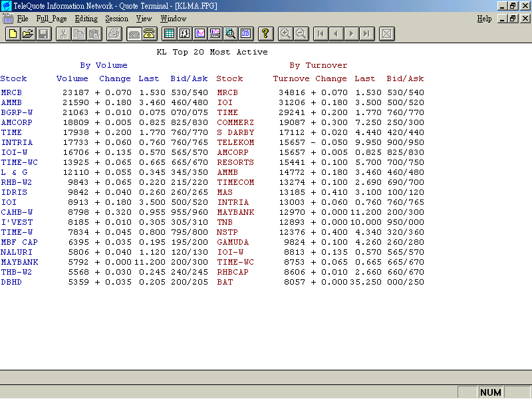Select the BGRP-W stock row

tap(17, 112)
